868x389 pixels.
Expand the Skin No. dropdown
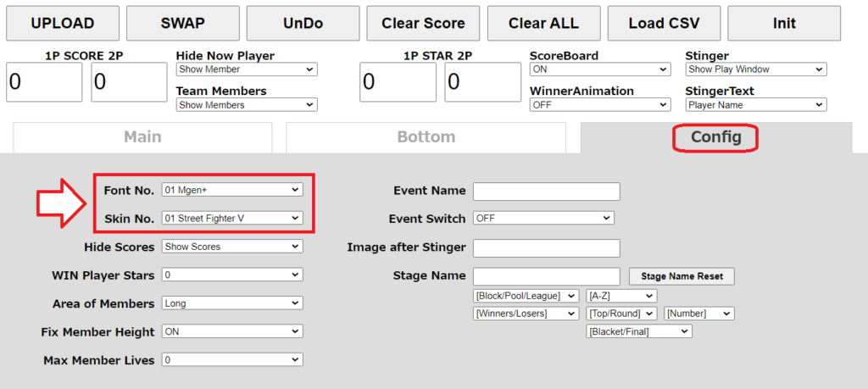[232, 218]
